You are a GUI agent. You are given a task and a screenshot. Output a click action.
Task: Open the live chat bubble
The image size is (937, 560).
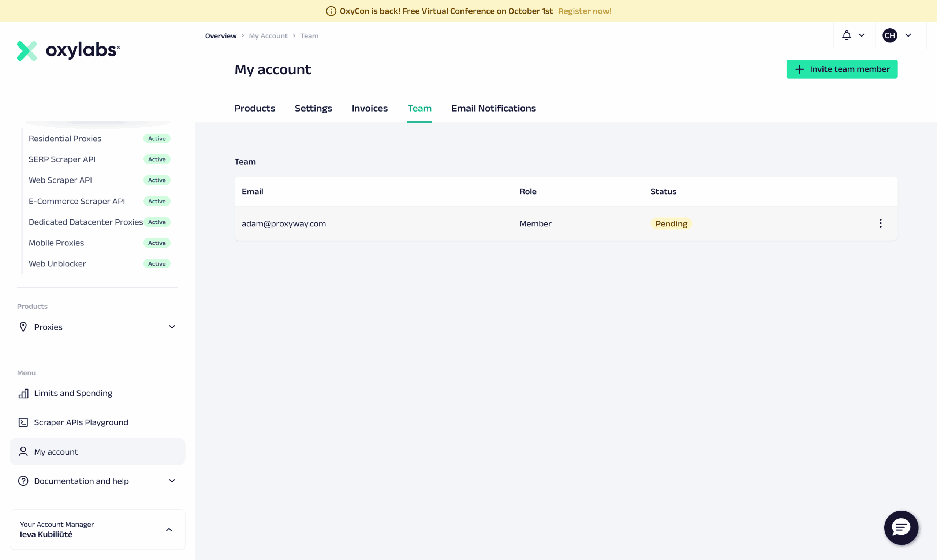[x=901, y=527]
